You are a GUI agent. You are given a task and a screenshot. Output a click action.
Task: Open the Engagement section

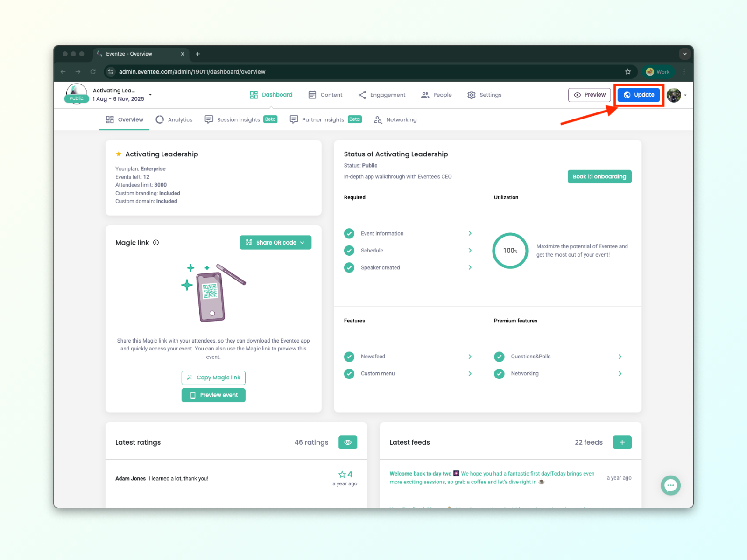tap(382, 95)
